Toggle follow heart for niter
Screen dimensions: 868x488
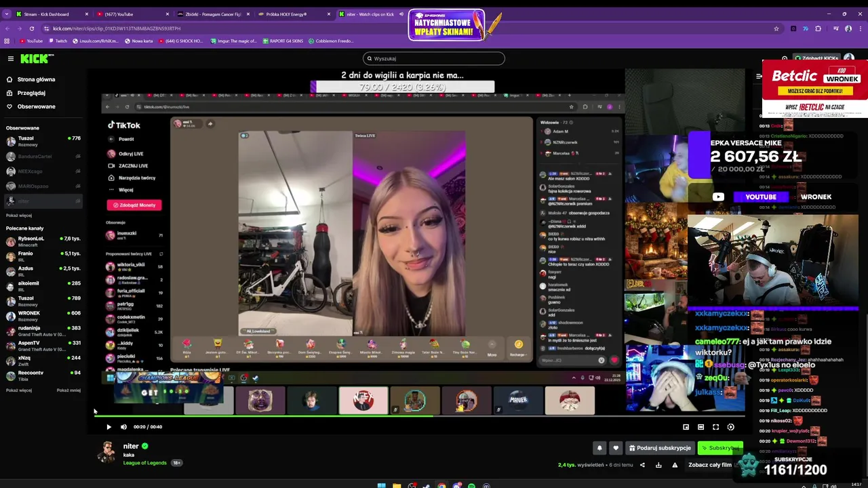point(616,448)
